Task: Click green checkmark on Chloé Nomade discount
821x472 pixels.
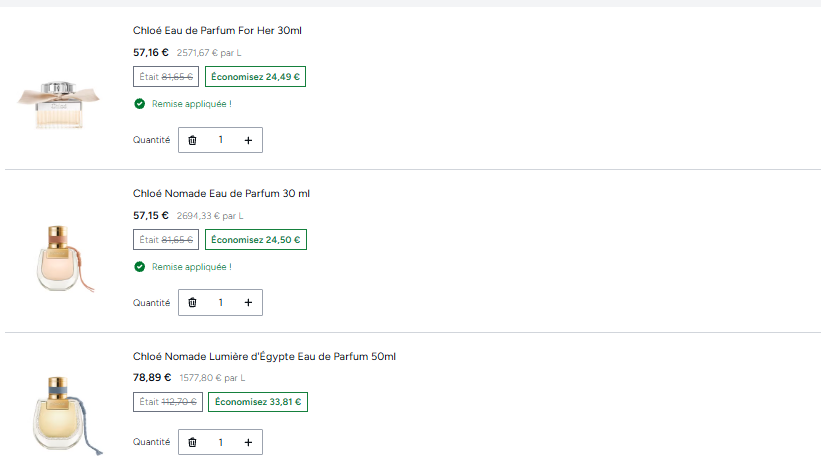Action: click(139, 267)
